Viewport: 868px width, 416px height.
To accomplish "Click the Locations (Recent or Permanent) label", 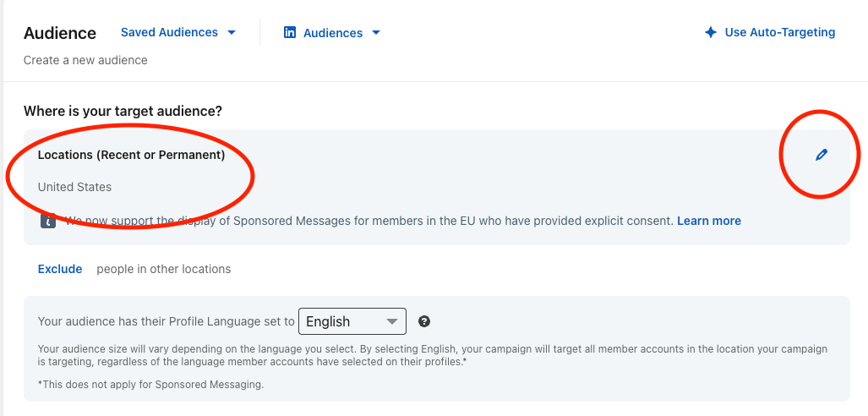I will [x=131, y=155].
